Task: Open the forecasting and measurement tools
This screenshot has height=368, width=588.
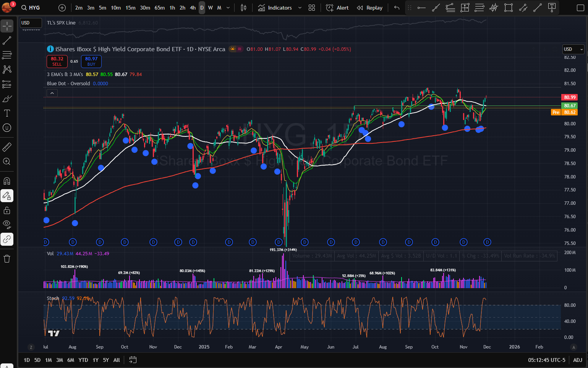Action: pos(7,84)
